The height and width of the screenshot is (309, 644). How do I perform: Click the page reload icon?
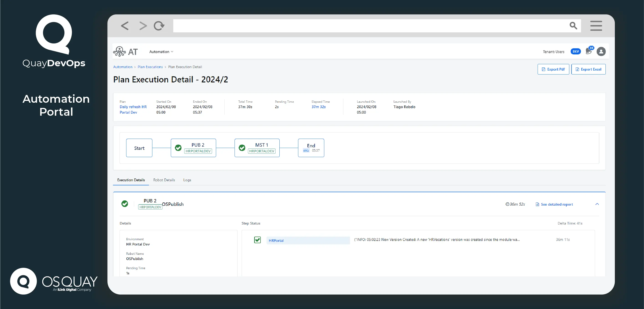(x=159, y=26)
